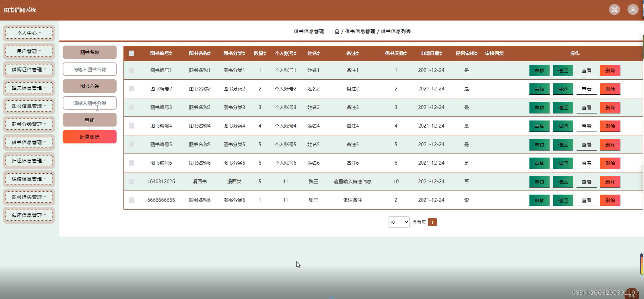The height and width of the screenshot is (299, 644).
Task: Click 查看 for 图书编号3 row
Action: click(x=587, y=108)
